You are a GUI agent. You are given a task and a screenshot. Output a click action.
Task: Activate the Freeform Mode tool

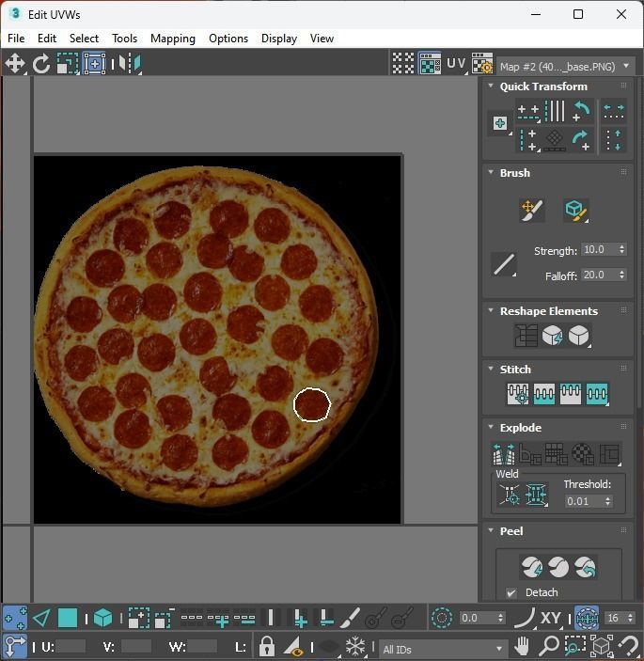(x=94, y=64)
